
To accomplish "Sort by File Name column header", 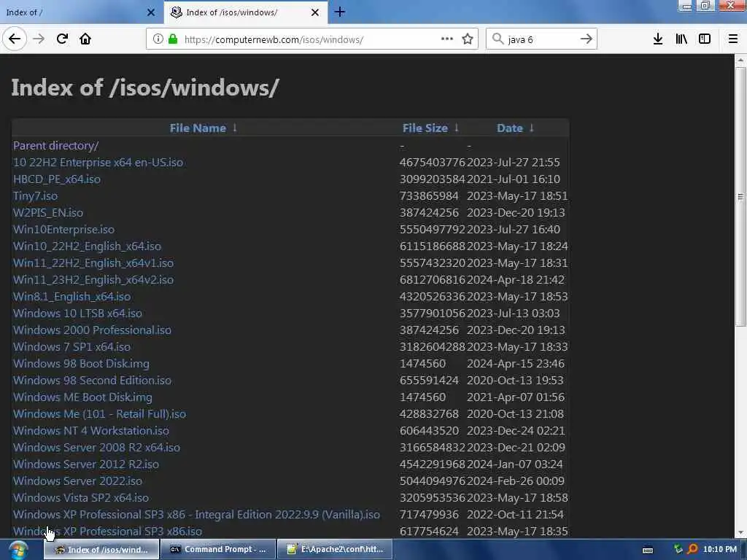I will pos(198,128).
